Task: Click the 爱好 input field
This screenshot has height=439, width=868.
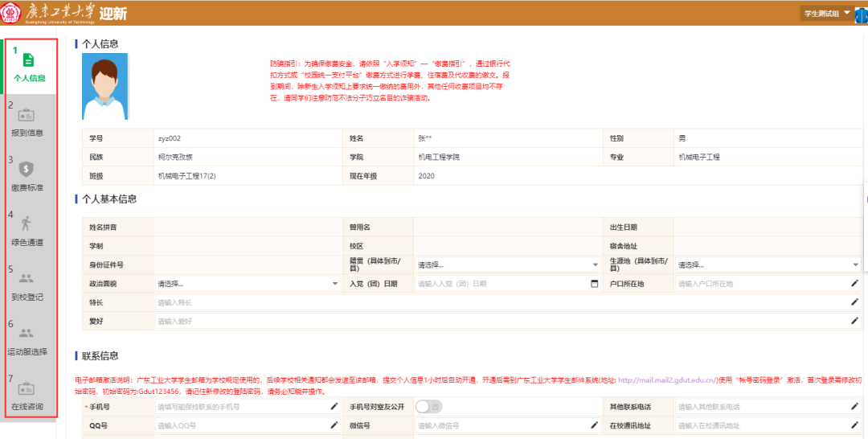Action: 508,321
